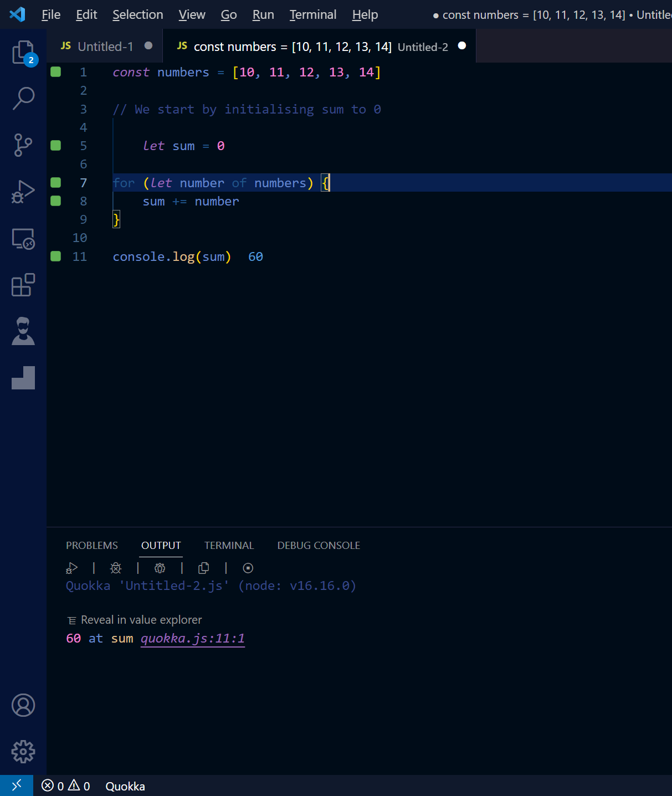This screenshot has height=796, width=672.
Task: Open the Go menu
Action: [229, 14]
